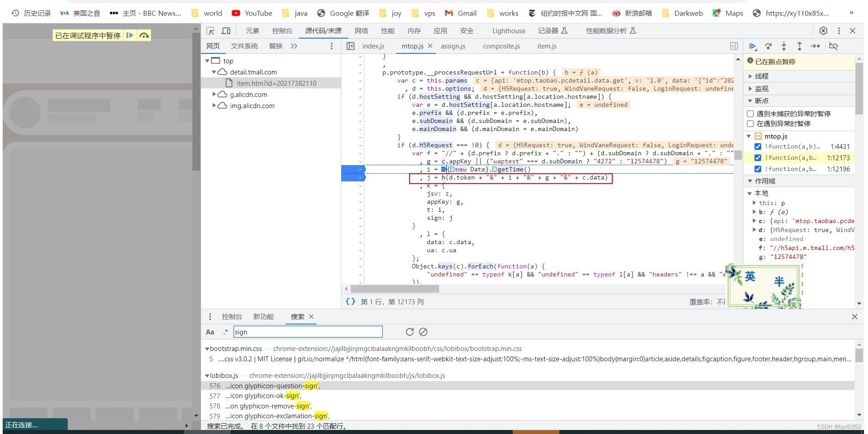Toggle the device toolbar icon

pyautogui.click(x=226, y=31)
